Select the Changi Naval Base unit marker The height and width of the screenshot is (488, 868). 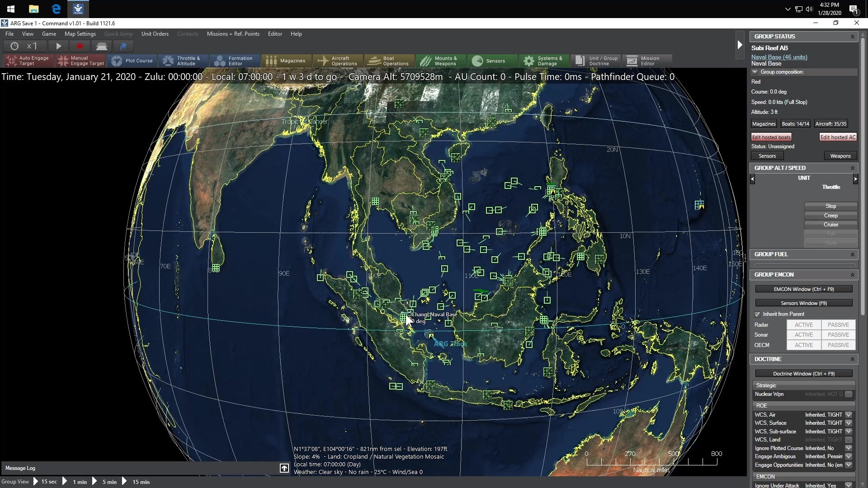pos(403,317)
